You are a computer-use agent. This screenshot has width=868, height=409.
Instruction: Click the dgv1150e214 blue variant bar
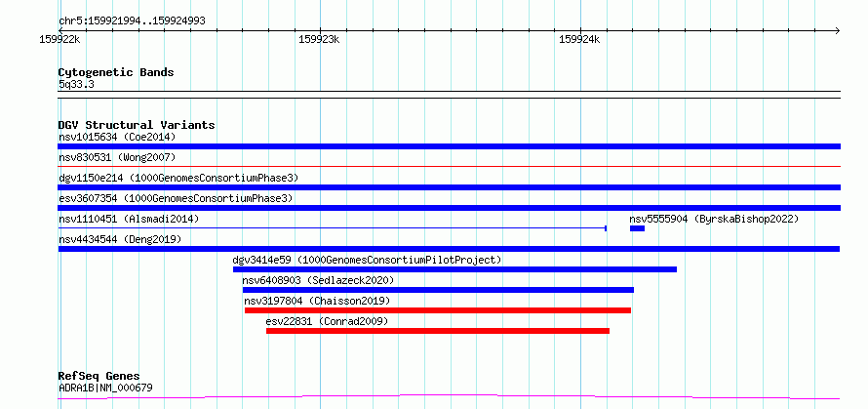tap(449, 187)
